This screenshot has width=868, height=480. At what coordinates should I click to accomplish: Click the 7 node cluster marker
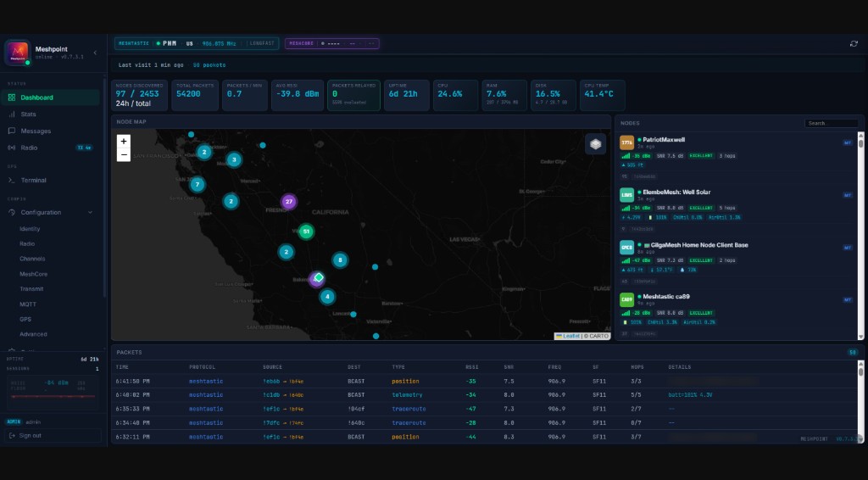click(197, 184)
